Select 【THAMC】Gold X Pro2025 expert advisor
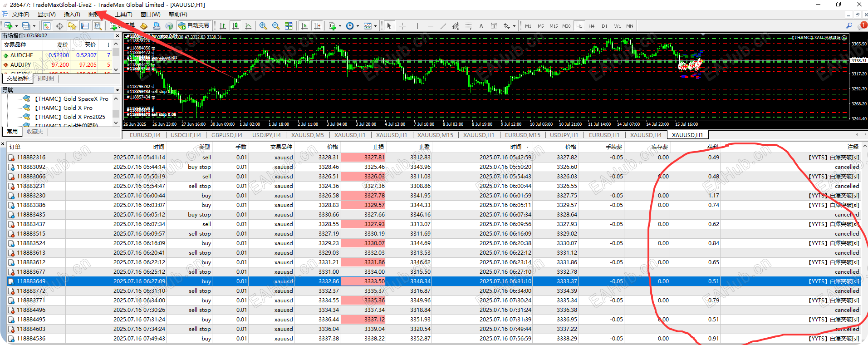 70,117
